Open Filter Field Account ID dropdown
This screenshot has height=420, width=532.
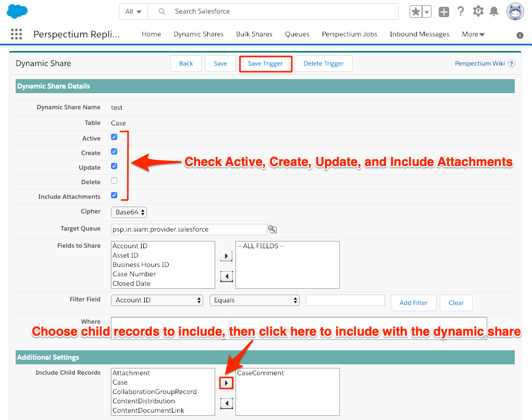point(157,300)
